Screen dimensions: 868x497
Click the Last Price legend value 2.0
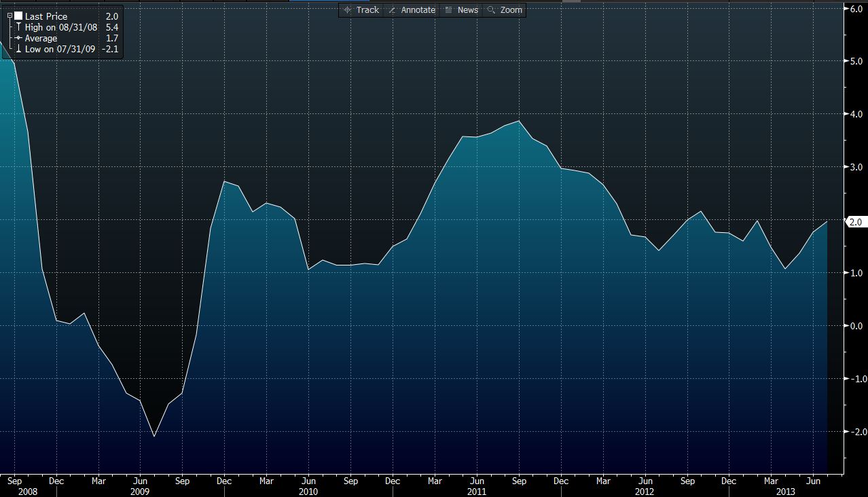(x=111, y=16)
